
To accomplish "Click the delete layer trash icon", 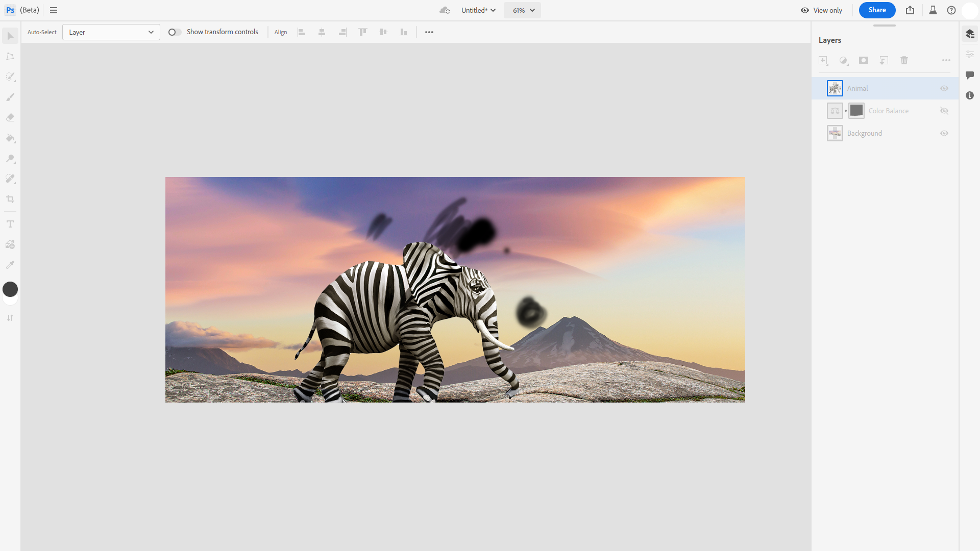I will tap(904, 60).
